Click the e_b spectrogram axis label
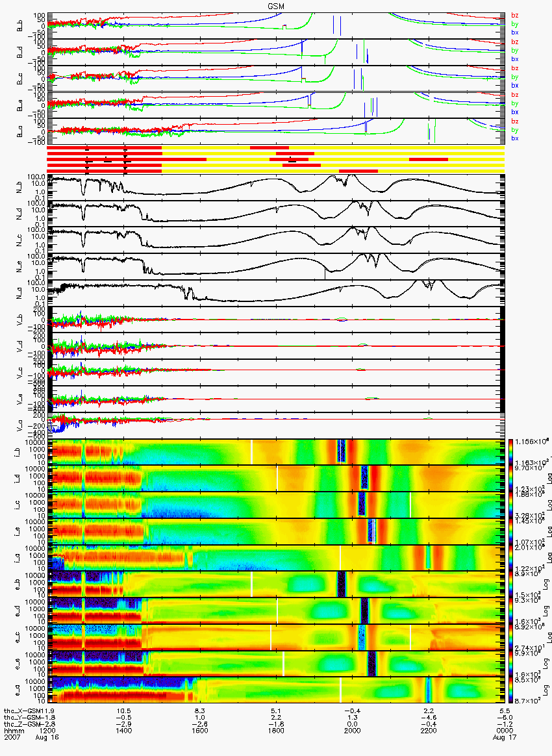 pyautogui.click(x=17, y=585)
